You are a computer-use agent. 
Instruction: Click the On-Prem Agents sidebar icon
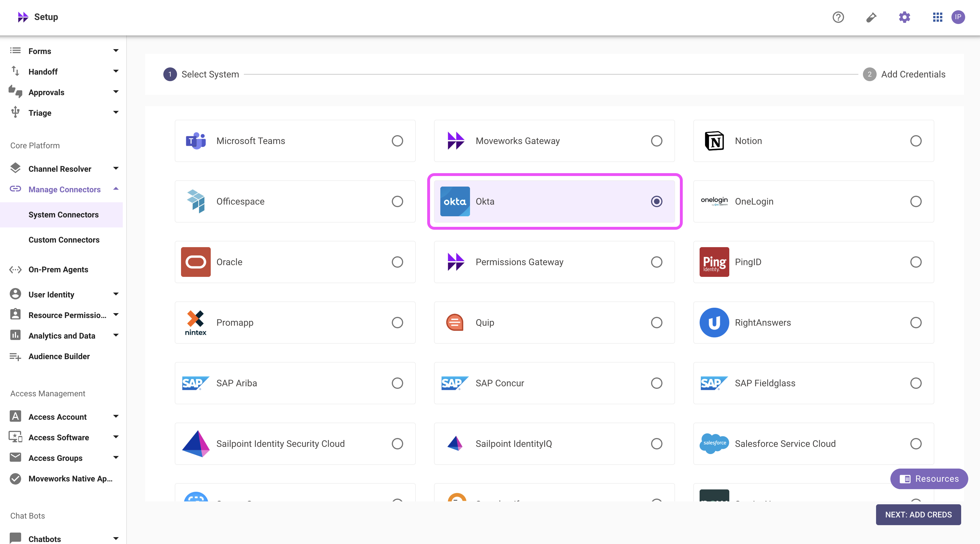pos(15,269)
